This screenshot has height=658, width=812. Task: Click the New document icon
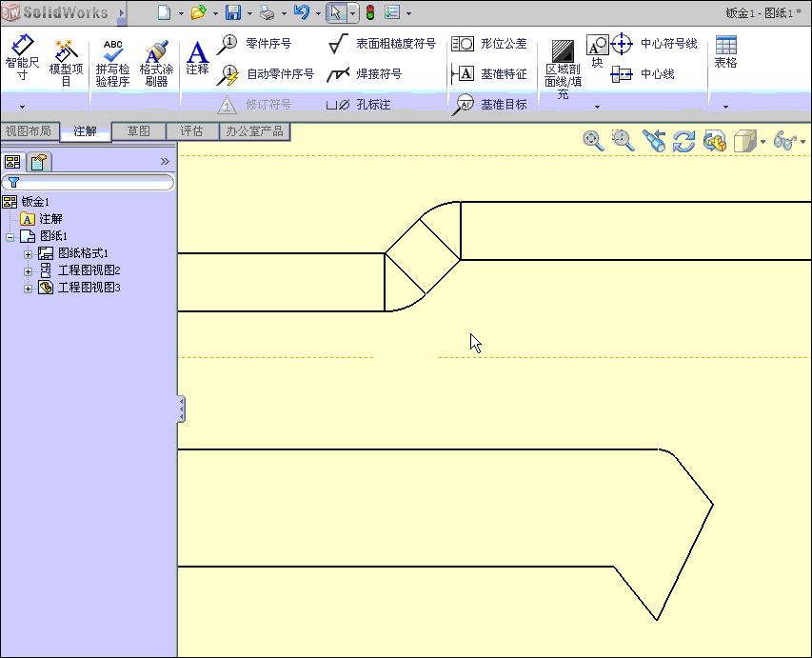164,12
